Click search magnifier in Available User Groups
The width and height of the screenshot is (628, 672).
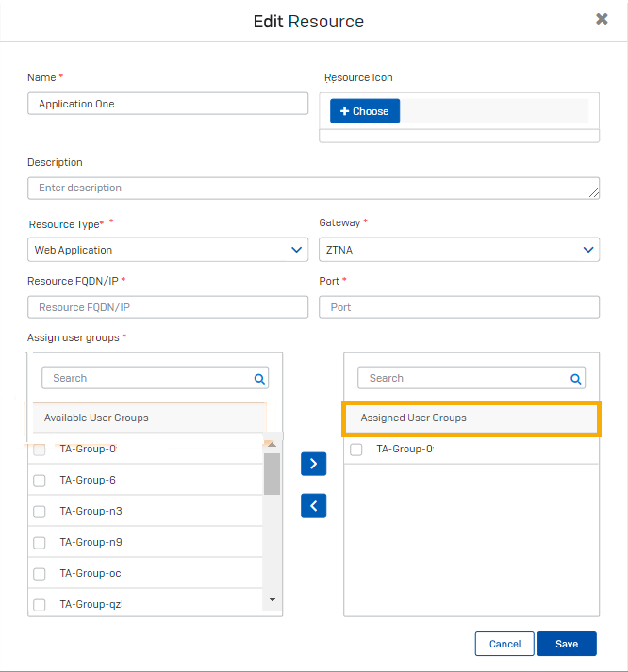coord(259,379)
